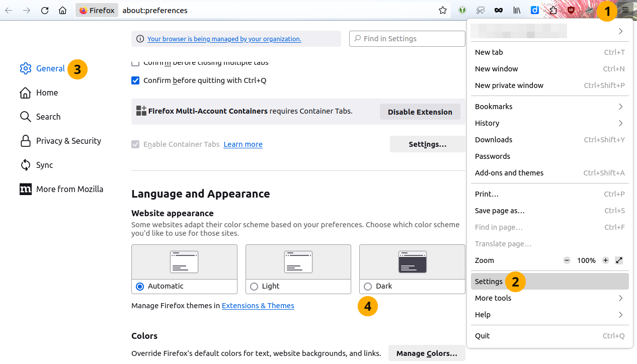This screenshot has height=364, width=637.
Task: Choose the Light color scheme radio button
Action: coord(254,286)
